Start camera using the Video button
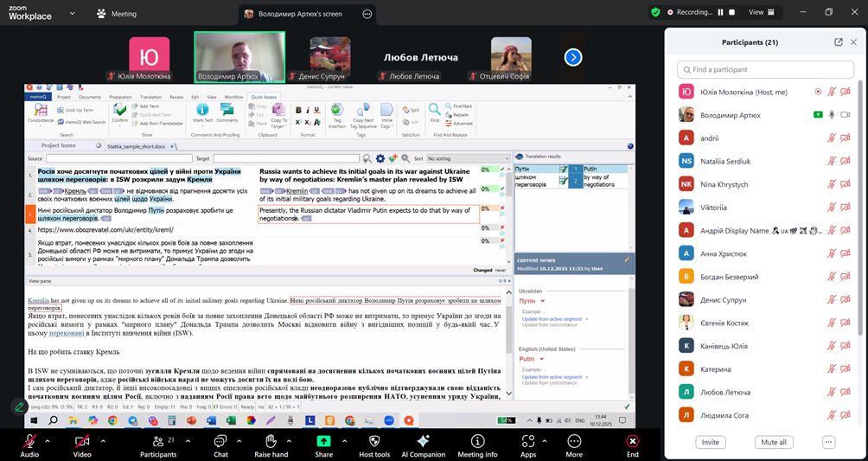The image size is (868, 461). tap(82, 443)
